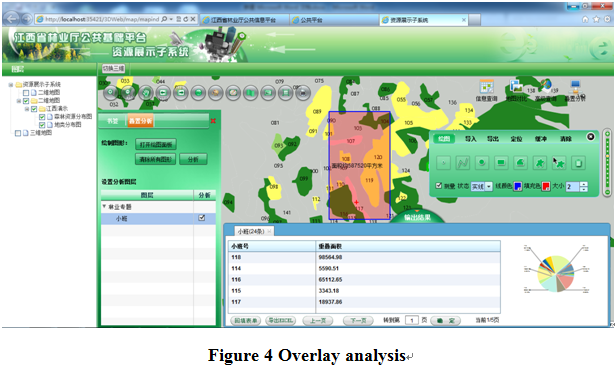Check the 三维地图 layer checkbox
615x366 pixels.
tap(18, 133)
